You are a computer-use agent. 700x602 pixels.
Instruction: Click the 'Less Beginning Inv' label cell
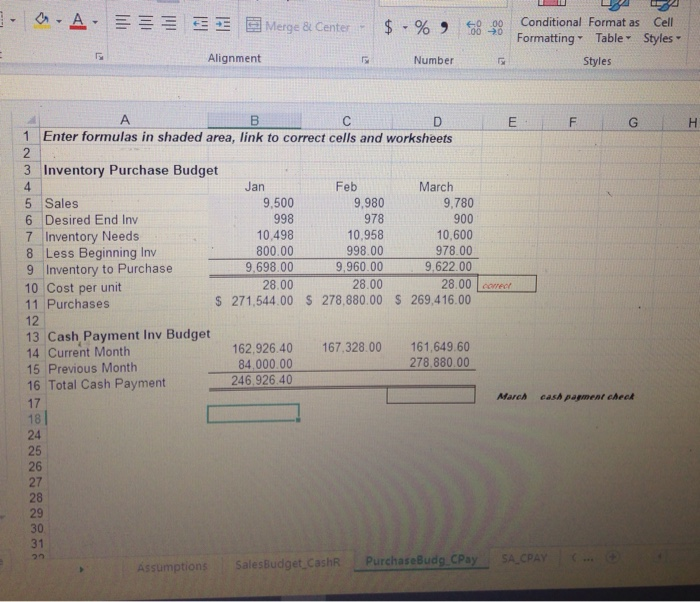[x=101, y=253]
